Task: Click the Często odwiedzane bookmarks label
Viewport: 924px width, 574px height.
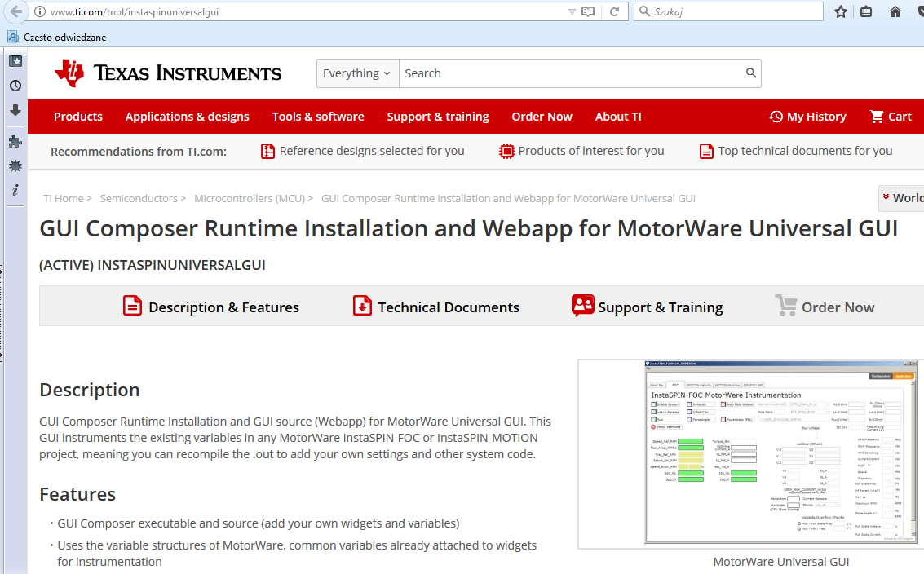Action: [64, 38]
